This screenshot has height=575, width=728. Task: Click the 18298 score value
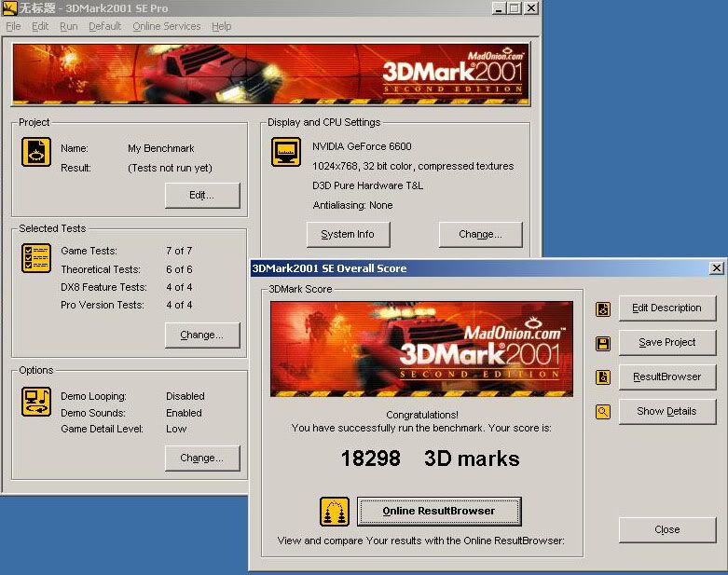point(370,459)
